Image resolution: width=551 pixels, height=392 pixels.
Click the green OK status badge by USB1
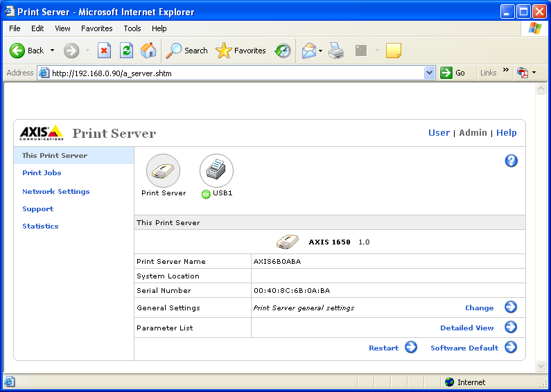click(206, 194)
